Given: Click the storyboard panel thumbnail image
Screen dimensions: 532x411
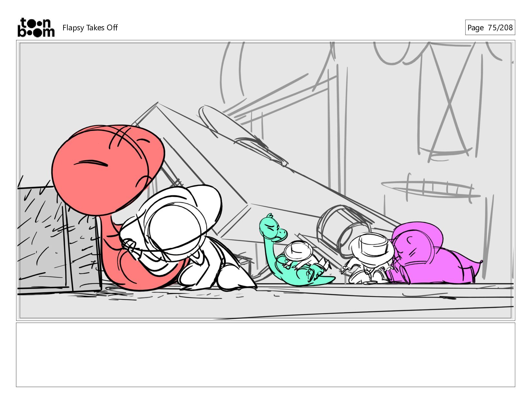Looking at the screenshot, I should [265, 180].
